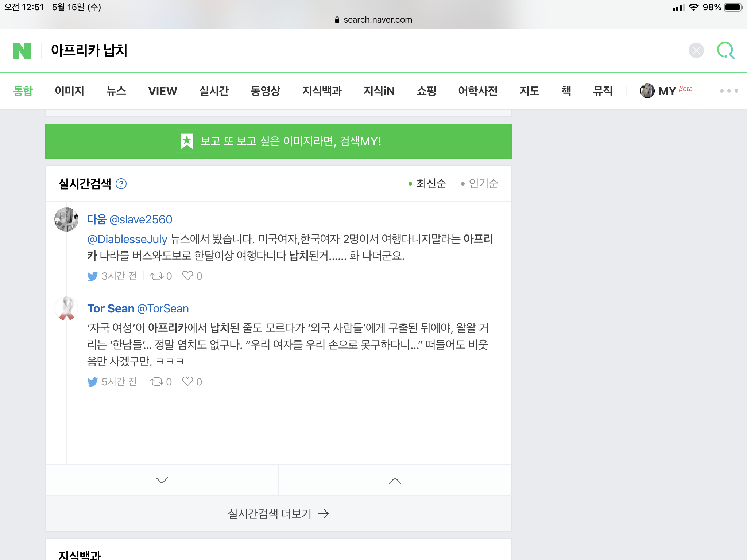Select 인기순 sort option
Screen dimensions: 747x560
(483, 183)
